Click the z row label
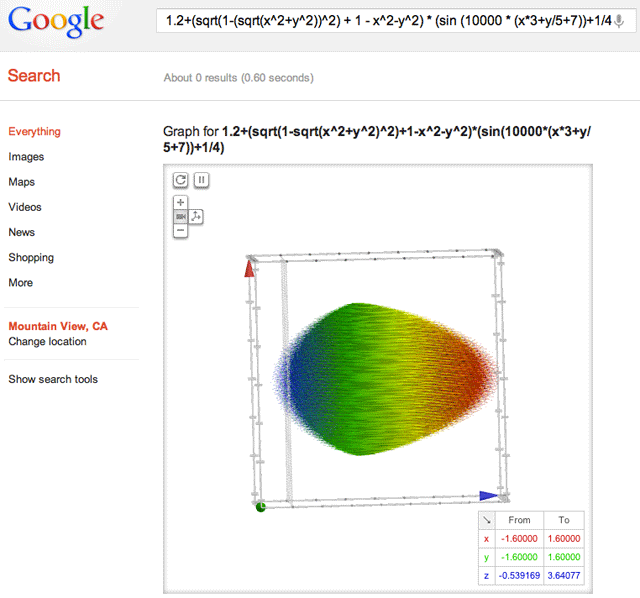Viewport: 640px width, 598px height. pos(487,576)
